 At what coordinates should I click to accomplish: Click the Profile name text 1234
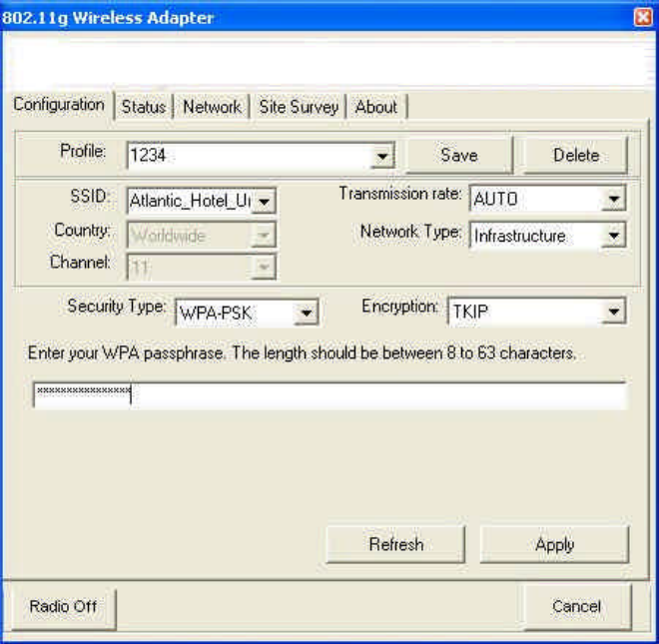(x=148, y=155)
